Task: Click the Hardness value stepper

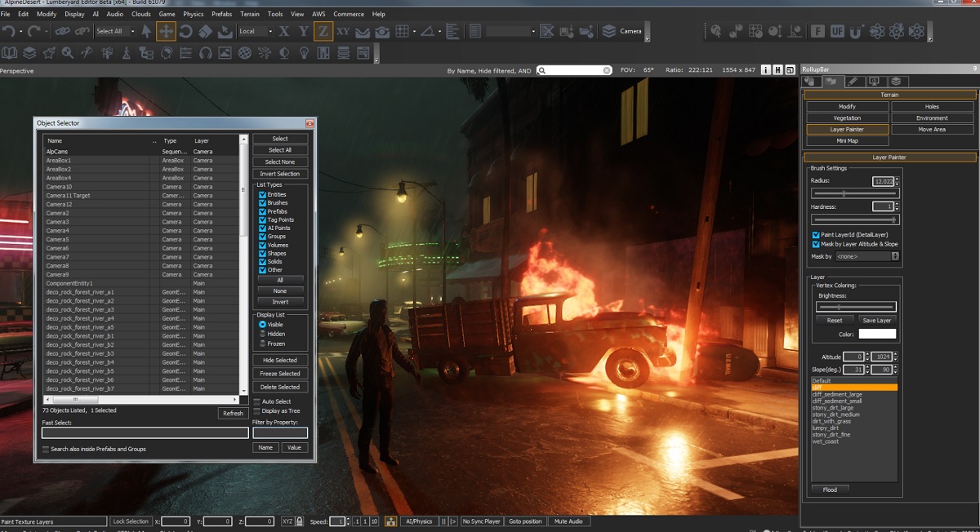Action: 897,206
